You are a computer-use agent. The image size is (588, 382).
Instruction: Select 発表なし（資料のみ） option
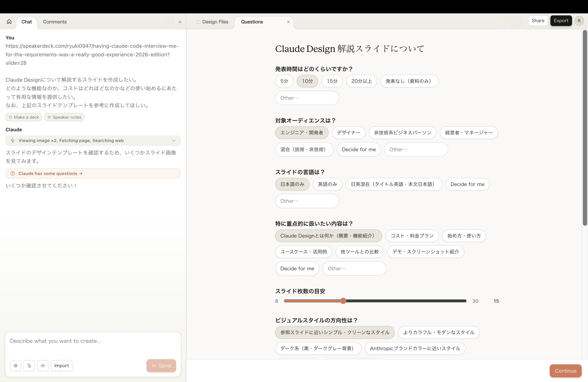409,81
